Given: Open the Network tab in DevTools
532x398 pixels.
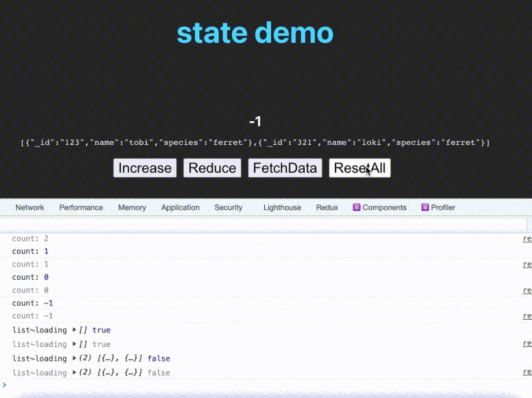Looking at the screenshot, I should coord(30,207).
